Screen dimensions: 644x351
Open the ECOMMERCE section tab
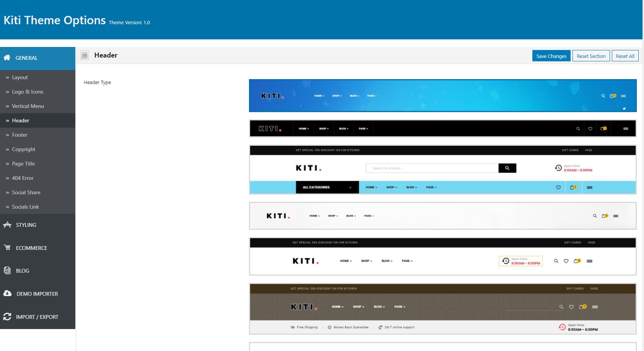[37, 248]
